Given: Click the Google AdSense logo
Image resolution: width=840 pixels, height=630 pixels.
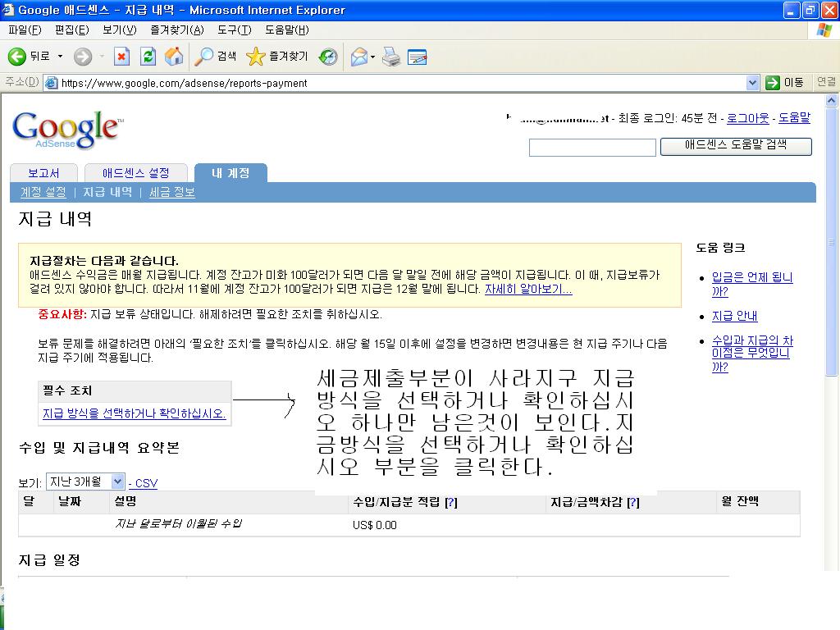Looking at the screenshot, I should click(67, 130).
